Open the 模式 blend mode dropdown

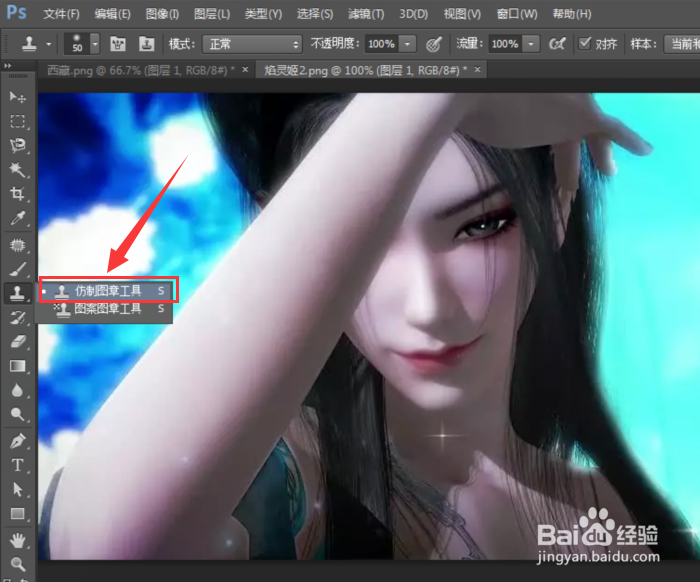point(252,44)
